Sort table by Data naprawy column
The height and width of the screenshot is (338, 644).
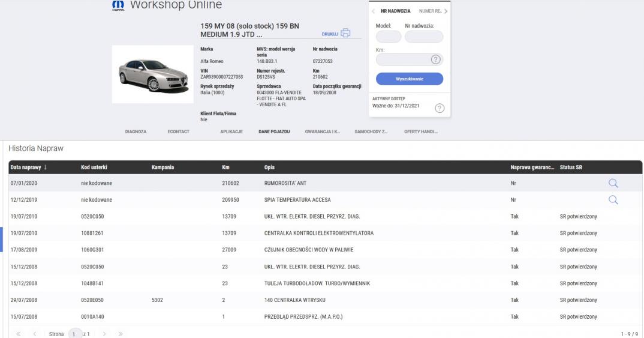coord(28,166)
